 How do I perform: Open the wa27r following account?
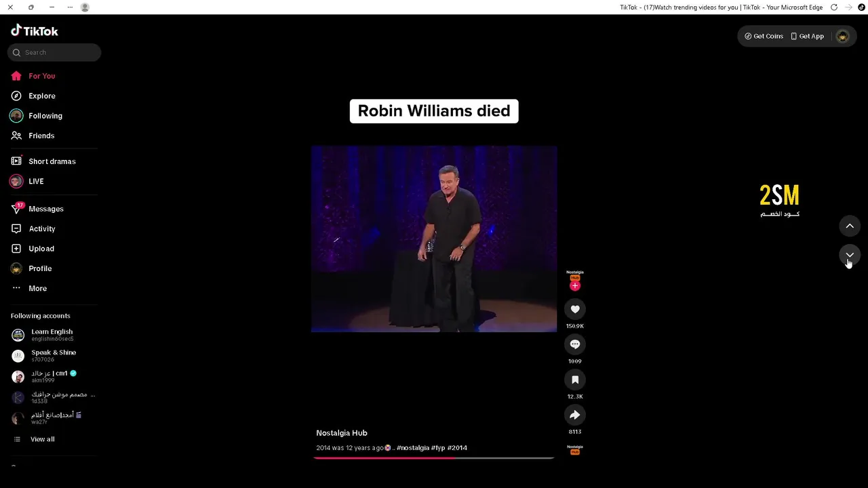54,418
